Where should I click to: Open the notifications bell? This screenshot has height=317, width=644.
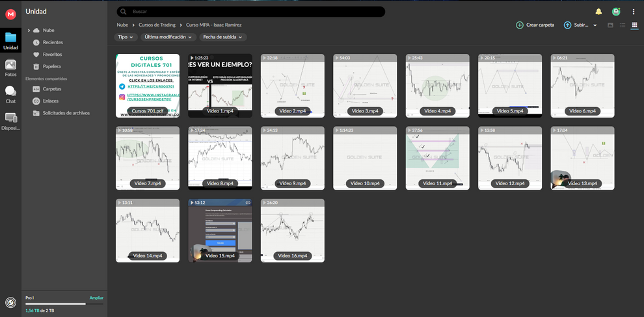[598, 12]
